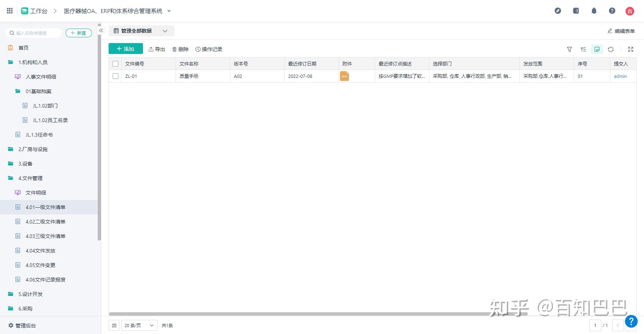Open 操作记录 from the toolbar menu
Screen dimensions: 644x334
point(209,49)
